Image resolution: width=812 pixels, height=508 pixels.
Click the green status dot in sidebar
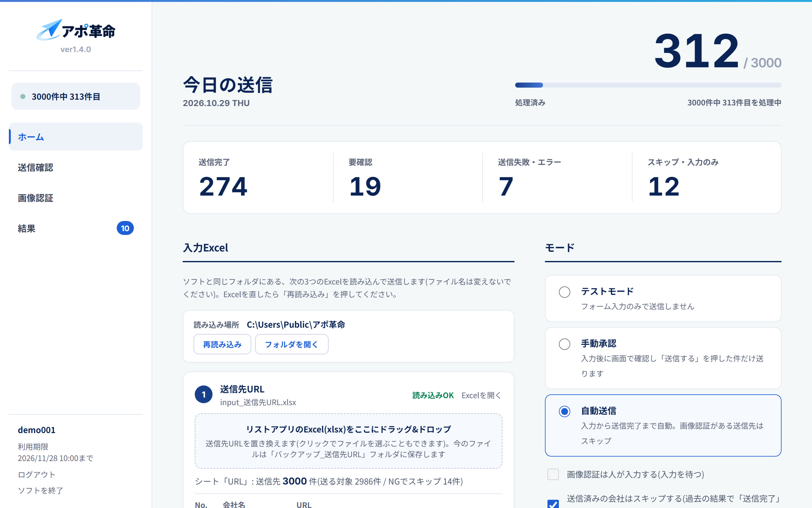click(23, 97)
